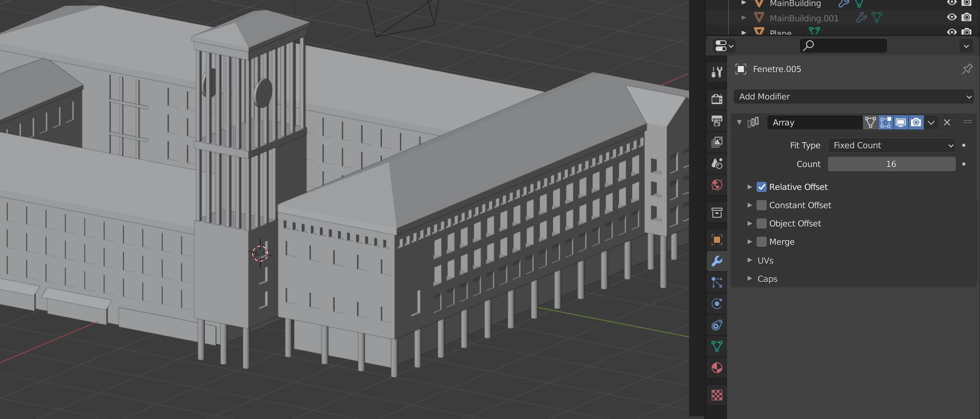
Task: Click animate dot next to Count
Action: click(x=964, y=164)
